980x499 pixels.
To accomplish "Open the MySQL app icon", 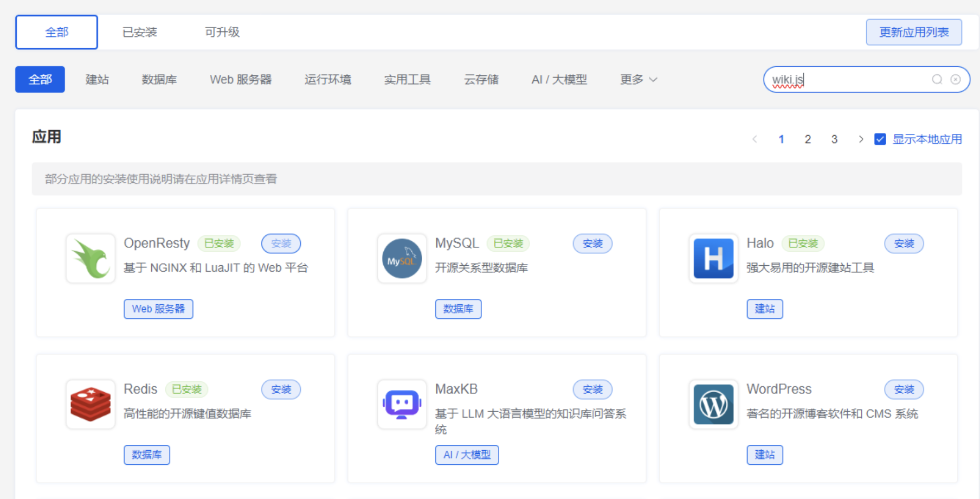I will (x=402, y=259).
